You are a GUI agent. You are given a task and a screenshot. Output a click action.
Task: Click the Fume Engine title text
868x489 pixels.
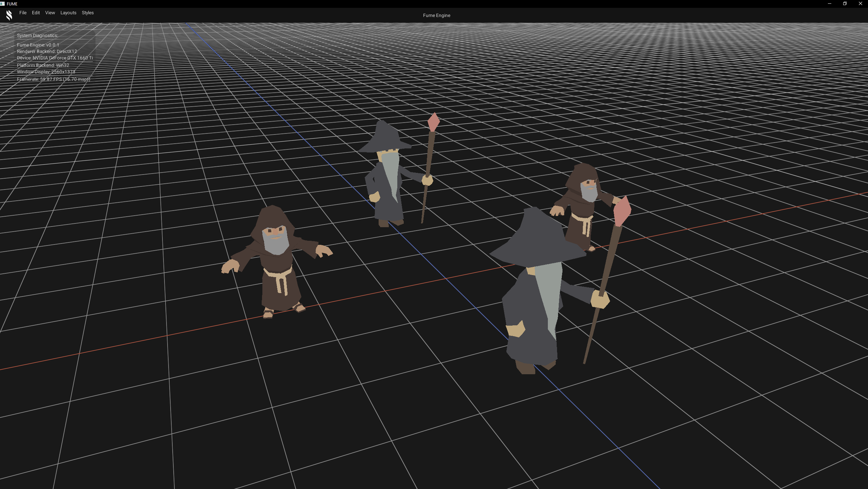click(x=436, y=15)
